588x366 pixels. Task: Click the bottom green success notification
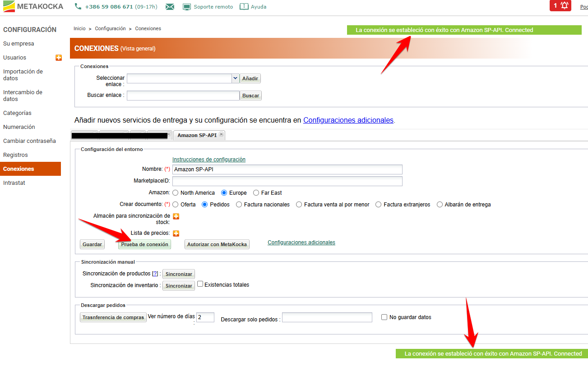coord(492,354)
